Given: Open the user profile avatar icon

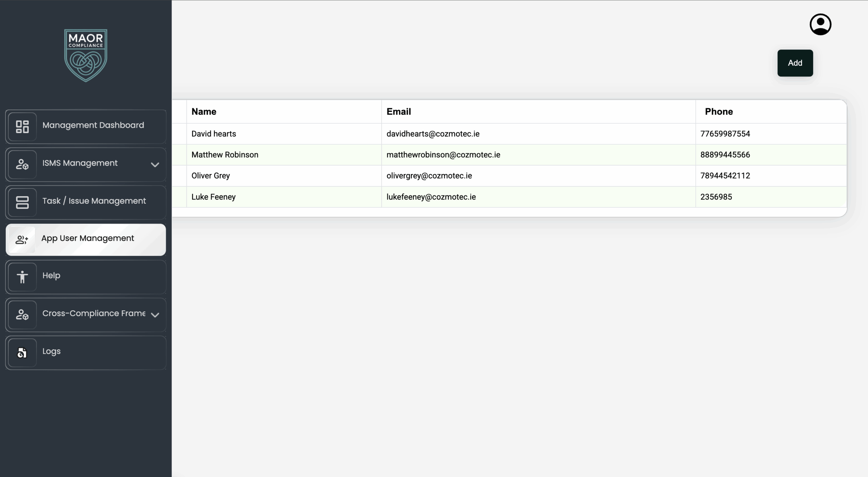Looking at the screenshot, I should tap(820, 24).
